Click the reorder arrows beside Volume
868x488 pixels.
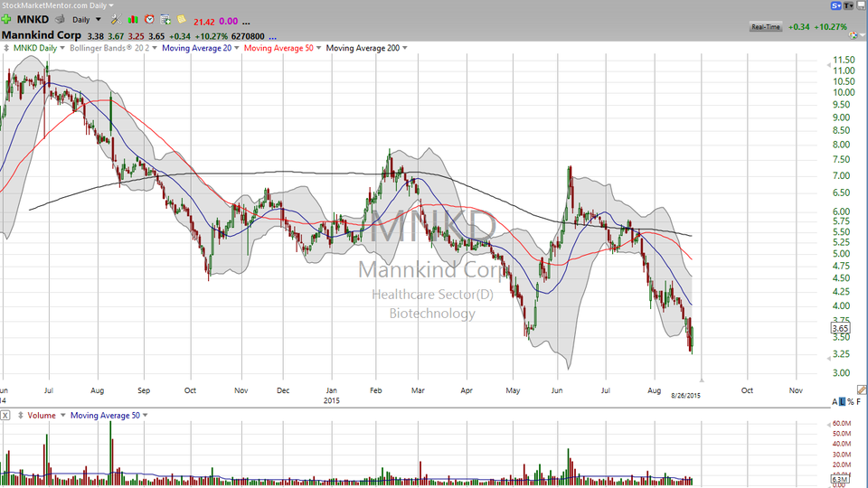[21, 416]
